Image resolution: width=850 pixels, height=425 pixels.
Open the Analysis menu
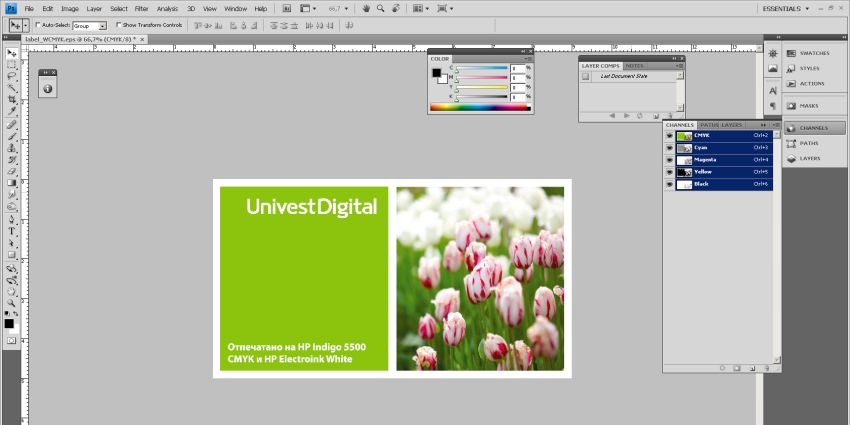tap(168, 9)
